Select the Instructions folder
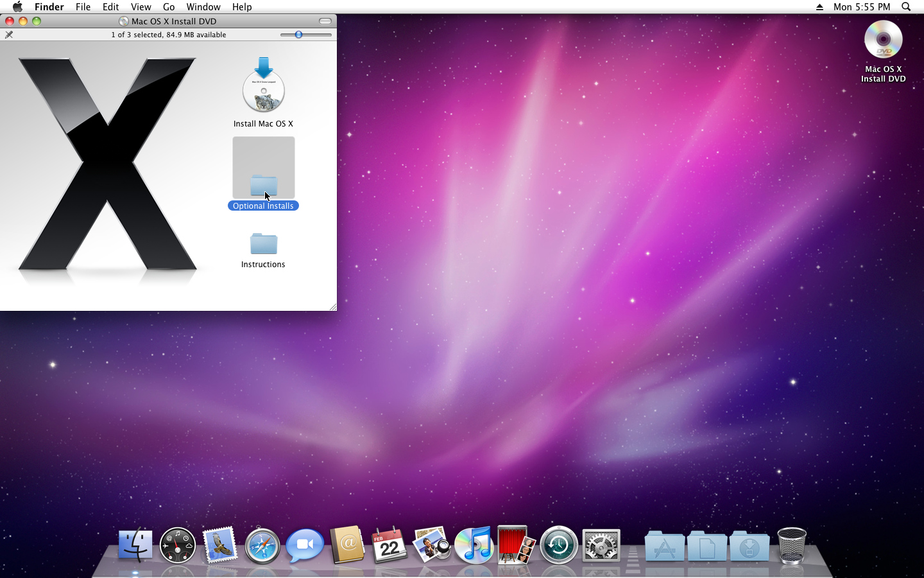 tap(263, 244)
